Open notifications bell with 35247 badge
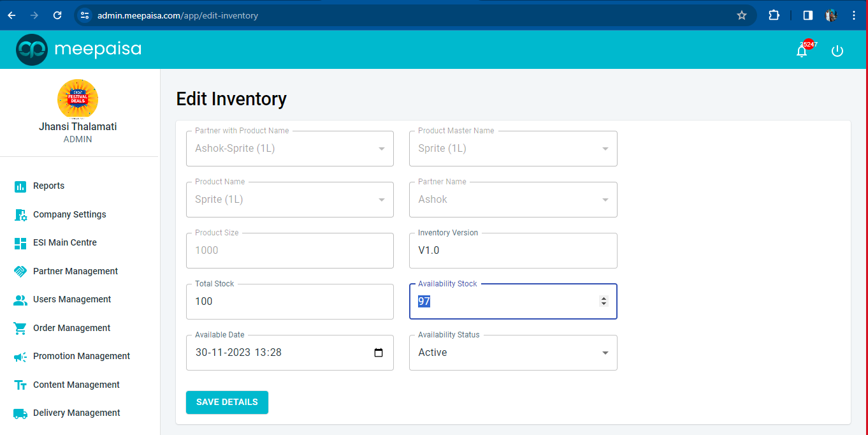The height and width of the screenshot is (435, 868). click(x=802, y=51)
